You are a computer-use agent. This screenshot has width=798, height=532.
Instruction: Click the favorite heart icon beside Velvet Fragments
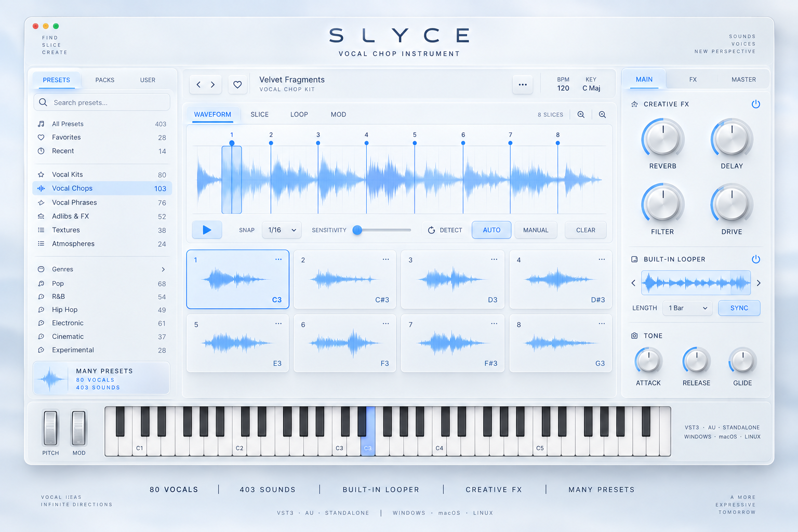tap(237, 85)
